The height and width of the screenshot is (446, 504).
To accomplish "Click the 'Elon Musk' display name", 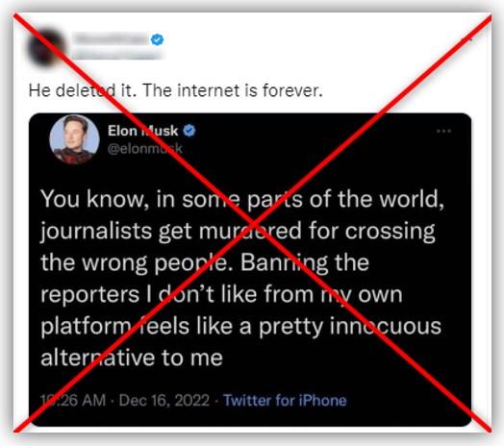I will (142, 131).
